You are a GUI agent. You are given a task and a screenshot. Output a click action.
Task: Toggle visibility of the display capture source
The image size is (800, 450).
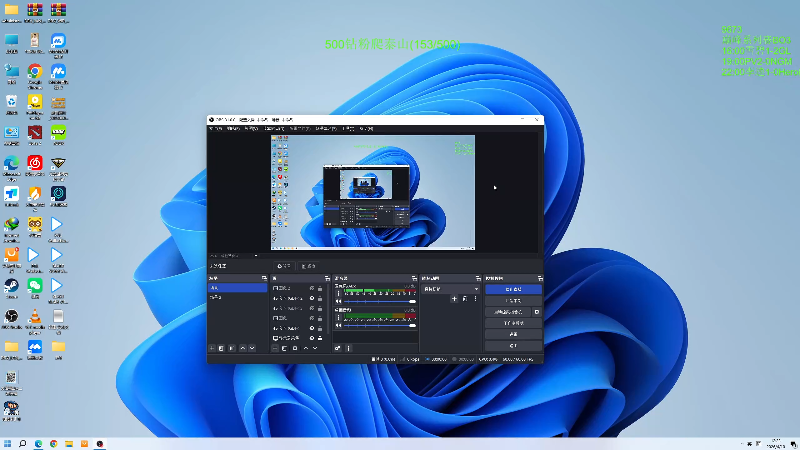point(312,338)
